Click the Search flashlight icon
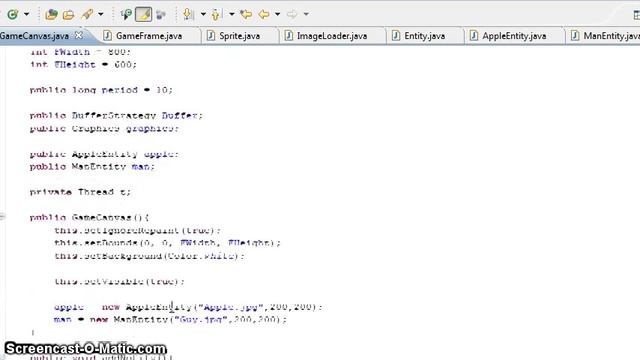 tap(87, 14)
